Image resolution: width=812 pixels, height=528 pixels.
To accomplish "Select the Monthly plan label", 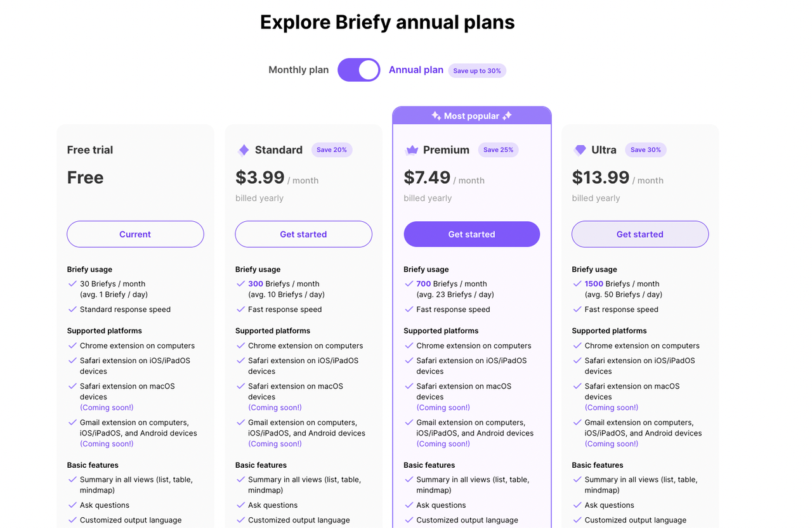I will pyautogui.click(x=299, y=70).
